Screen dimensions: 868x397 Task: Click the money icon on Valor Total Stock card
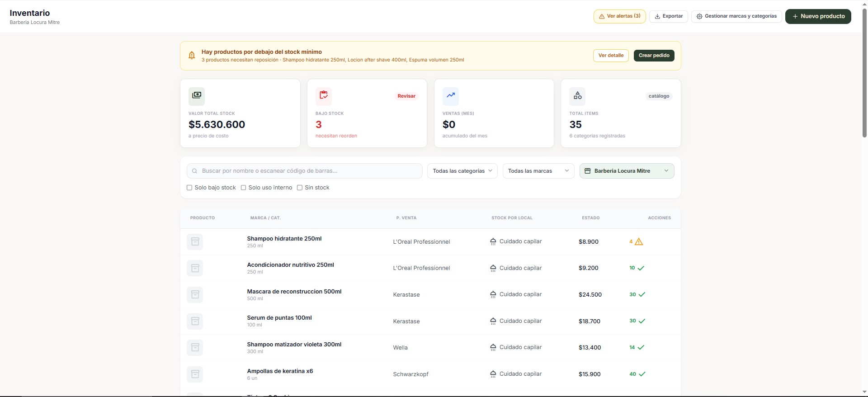coord(197,95)
